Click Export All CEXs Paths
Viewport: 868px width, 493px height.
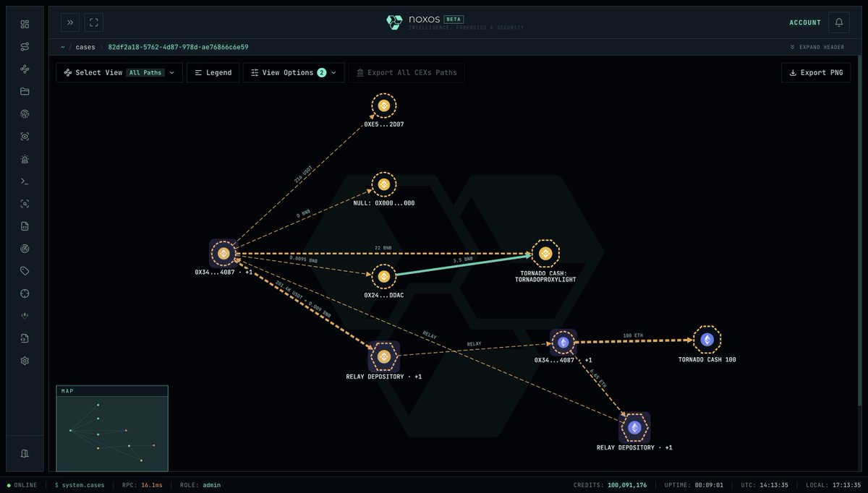406,72
